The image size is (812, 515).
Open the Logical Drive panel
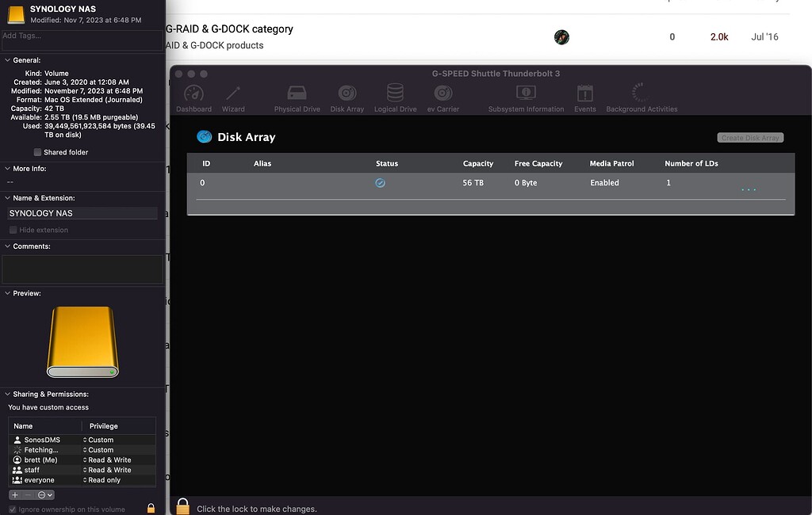(x=395, y=95)
